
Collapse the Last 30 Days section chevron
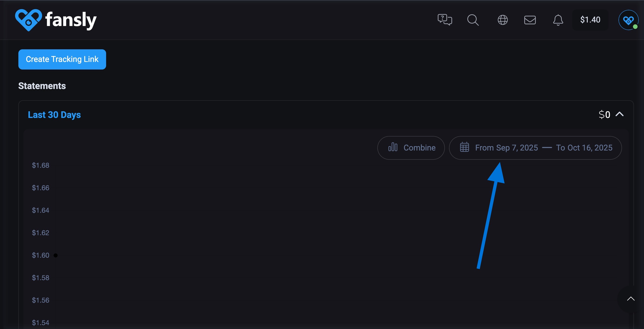[x=619, y=114]
